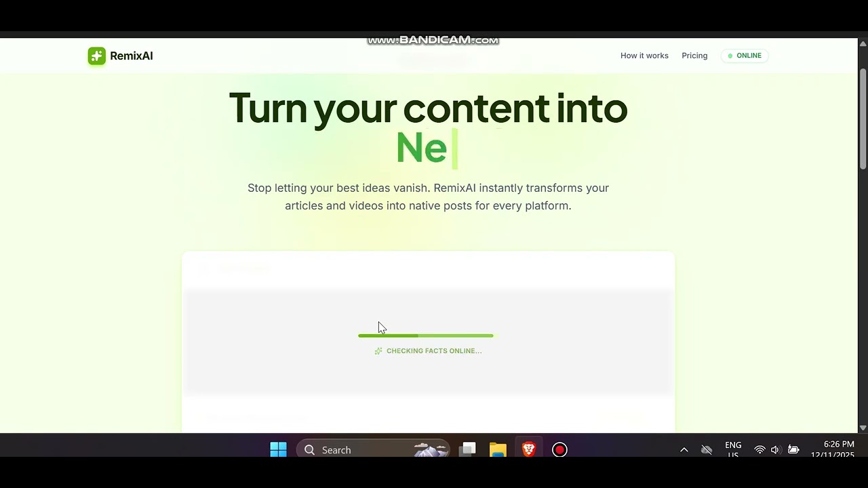This screenshot has width=868, height=488.
Task: Open the Wi-Fi network tray icon
Action: 759,450
